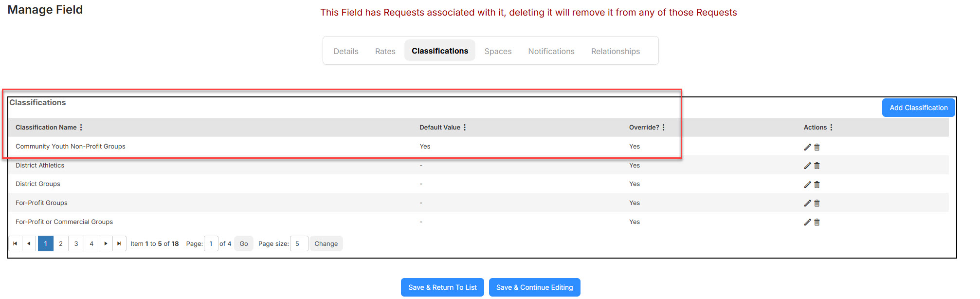The height and width of the screenshot is (299, 980).
Task: Select 'For-Profit Groups' row text
Action: tap(41, 203)
